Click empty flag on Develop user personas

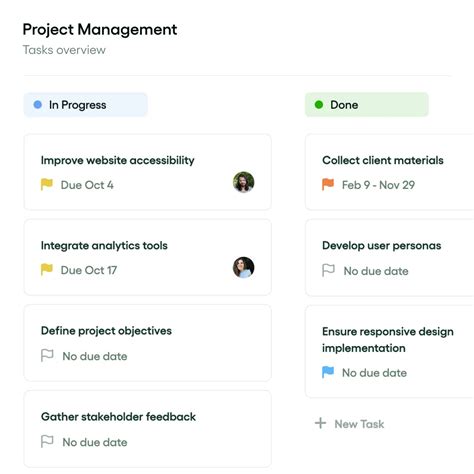pyautogui.click(x=328, y=270)
